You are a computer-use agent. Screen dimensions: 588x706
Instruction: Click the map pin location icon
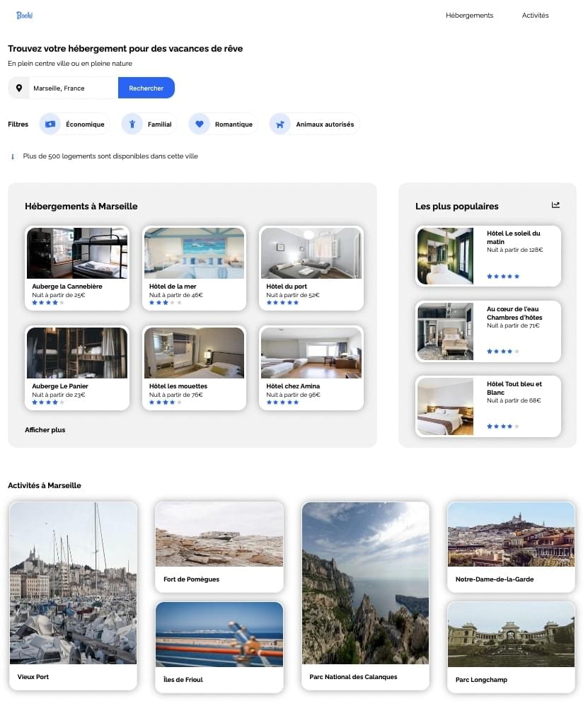[19, 88]
